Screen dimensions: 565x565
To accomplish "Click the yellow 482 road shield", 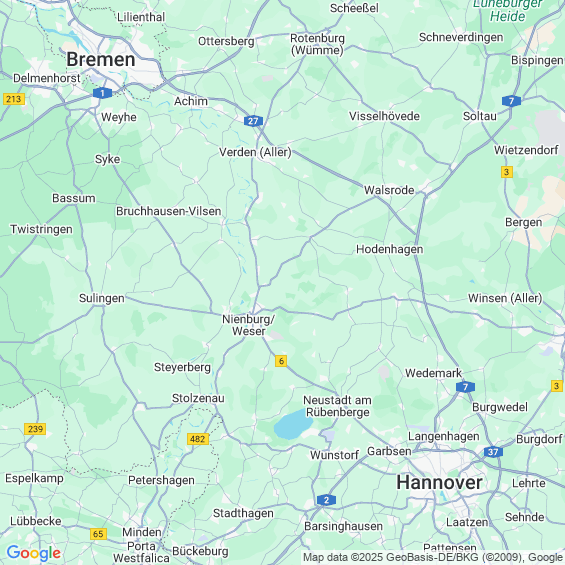I will [x=198, y=439].
